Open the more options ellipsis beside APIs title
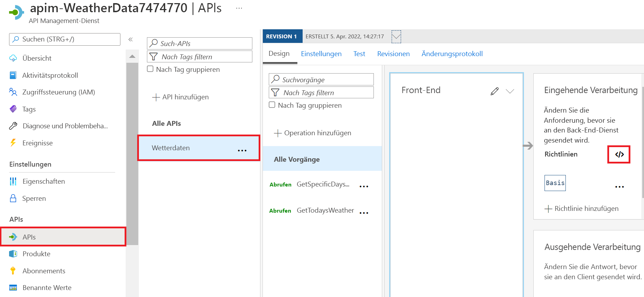Screen dimensions: 644x297 (x=239, y=8)
